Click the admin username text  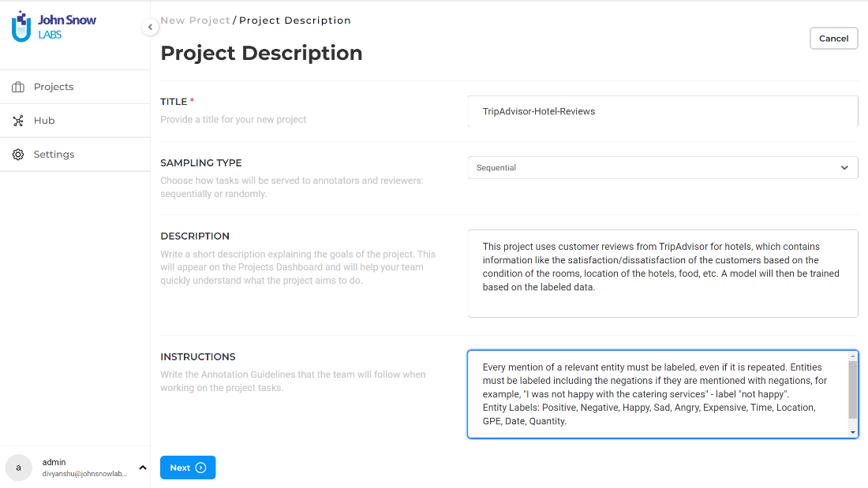54,462
